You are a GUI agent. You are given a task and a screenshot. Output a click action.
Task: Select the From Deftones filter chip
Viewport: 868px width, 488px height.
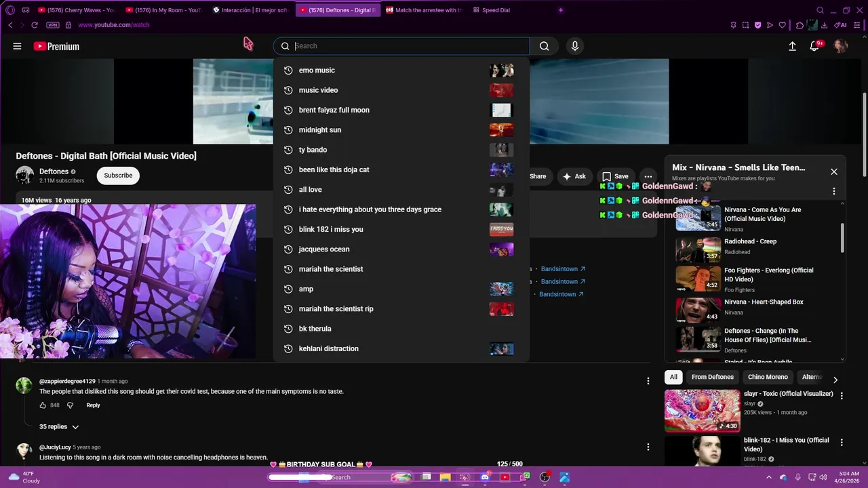click(713, 377)
